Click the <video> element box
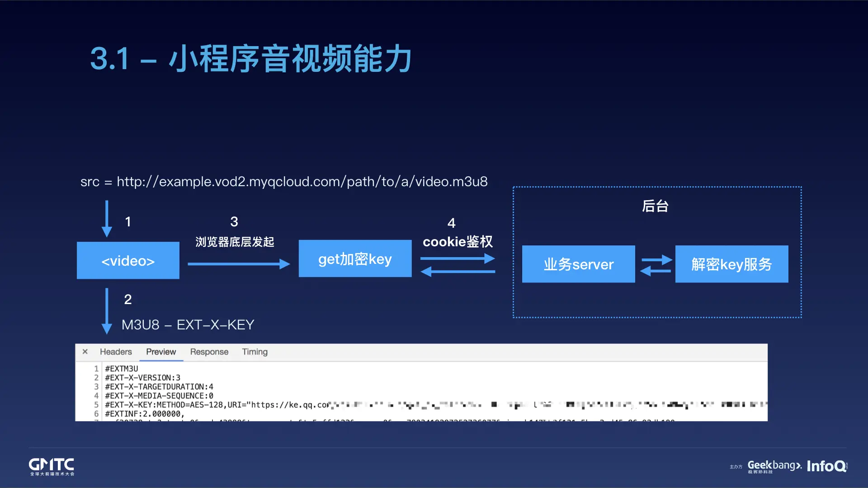Image resolution: width=868 pixels, height=488 pixels. point(128,261)
